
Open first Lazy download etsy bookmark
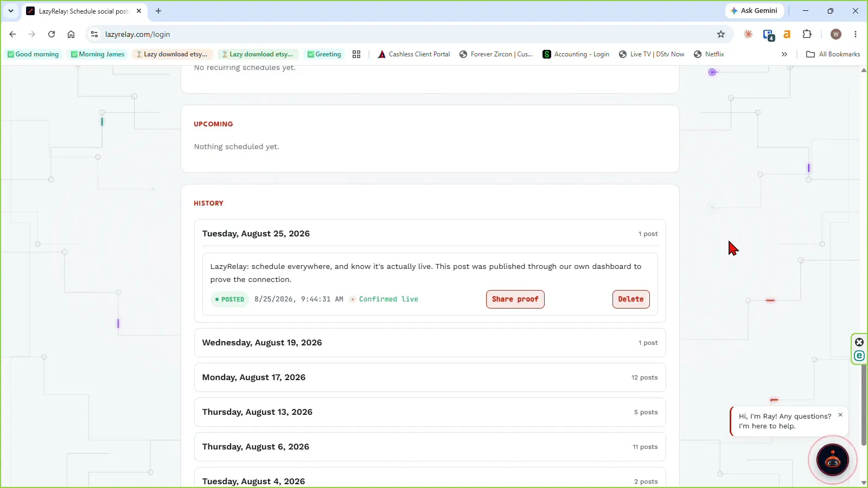171,54
